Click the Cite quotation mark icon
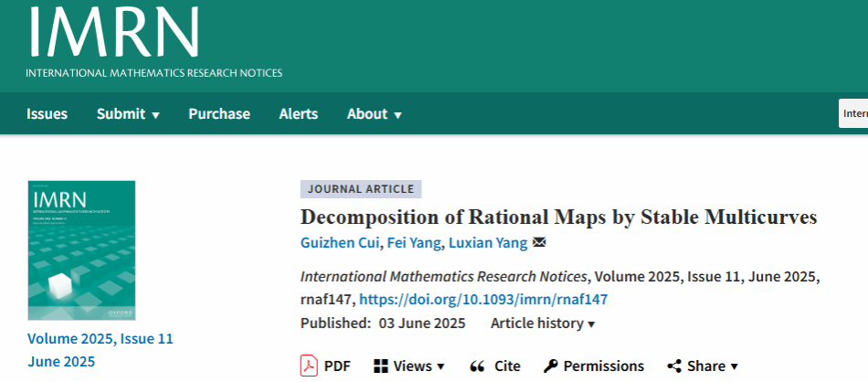This screenshot has height=382, width=868. click(477, 366)
